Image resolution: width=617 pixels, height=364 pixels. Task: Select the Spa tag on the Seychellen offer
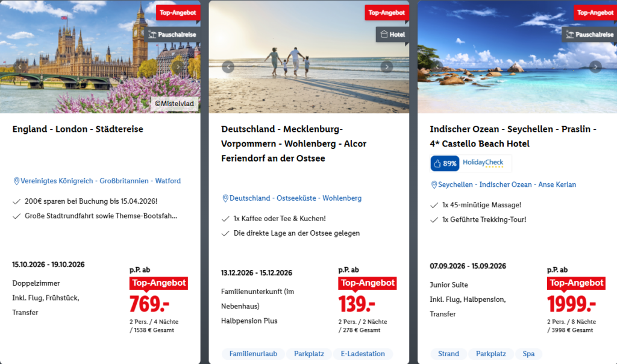pos(528,354)
